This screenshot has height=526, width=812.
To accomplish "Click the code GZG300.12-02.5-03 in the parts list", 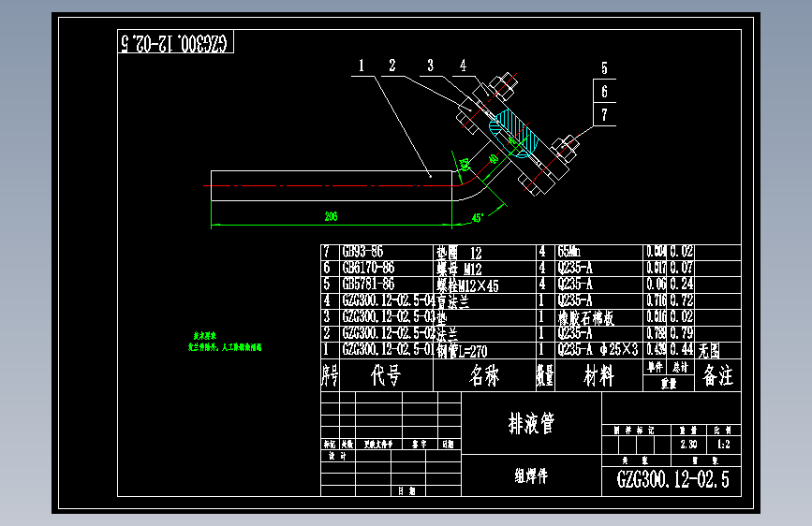I will (389, 316).
